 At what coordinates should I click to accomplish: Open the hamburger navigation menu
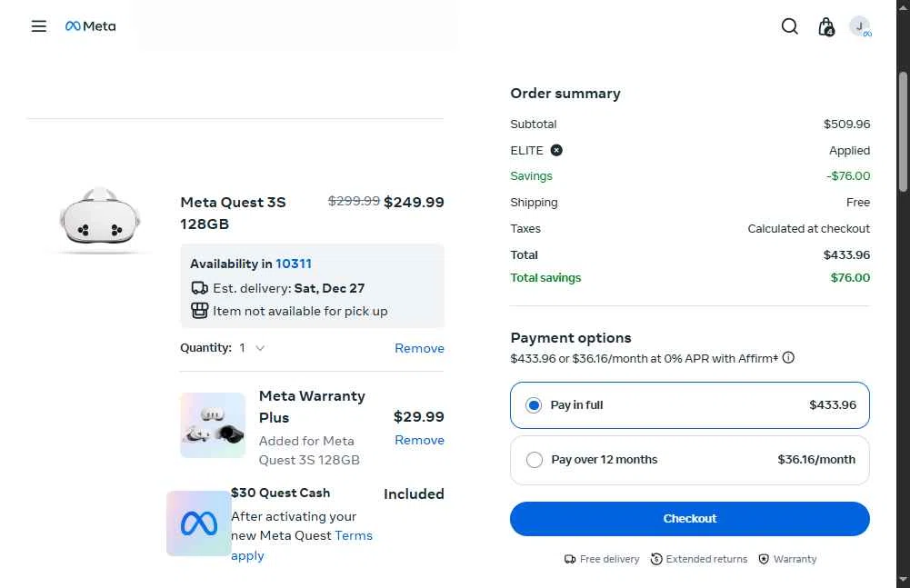coord(38,26)
